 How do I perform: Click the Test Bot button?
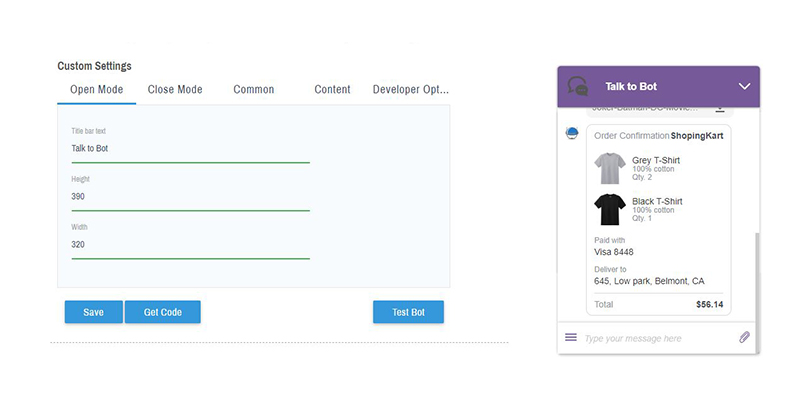point(408,312)
